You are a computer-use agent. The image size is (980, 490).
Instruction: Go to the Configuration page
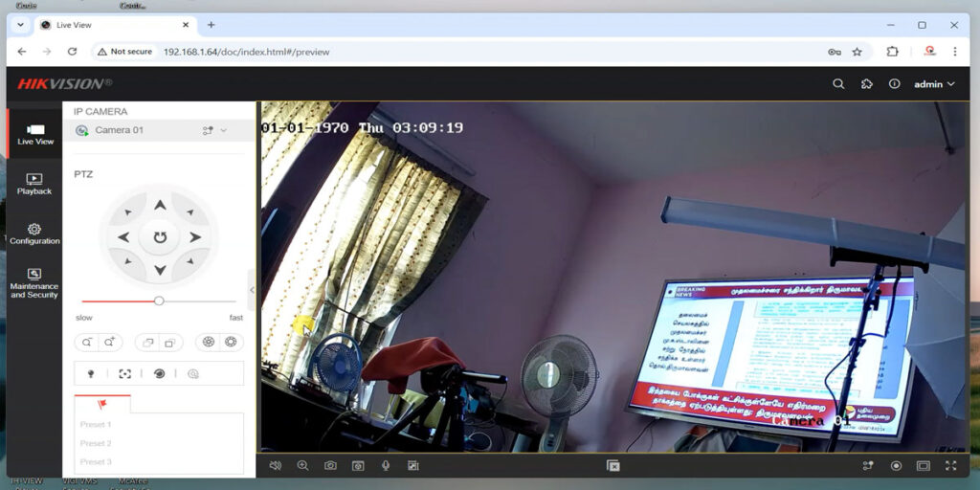tap(34, 234)
